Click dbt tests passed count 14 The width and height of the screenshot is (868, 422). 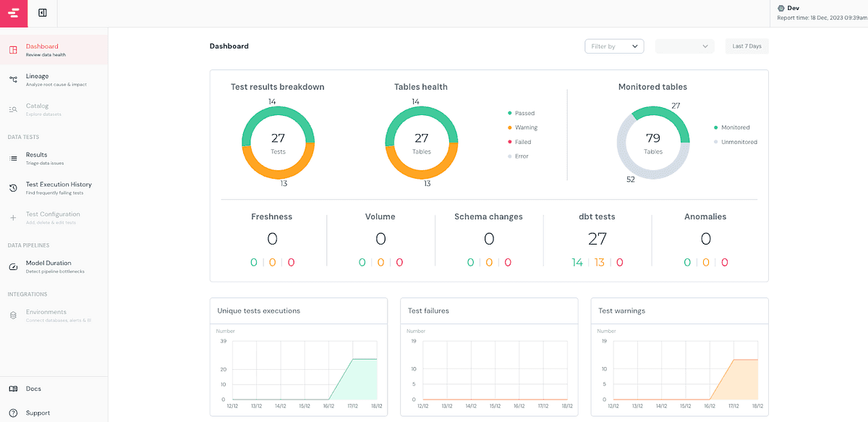pos(577,263)
